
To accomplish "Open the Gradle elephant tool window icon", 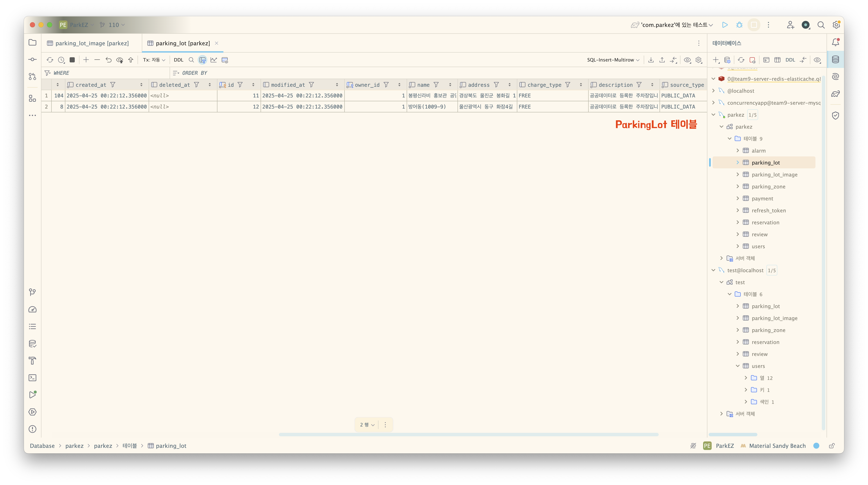I will tap(835, 94).
